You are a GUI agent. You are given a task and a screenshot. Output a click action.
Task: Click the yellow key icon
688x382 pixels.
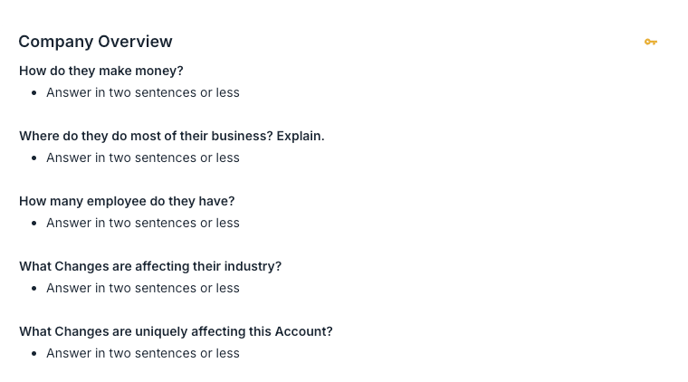coord(650,42)
